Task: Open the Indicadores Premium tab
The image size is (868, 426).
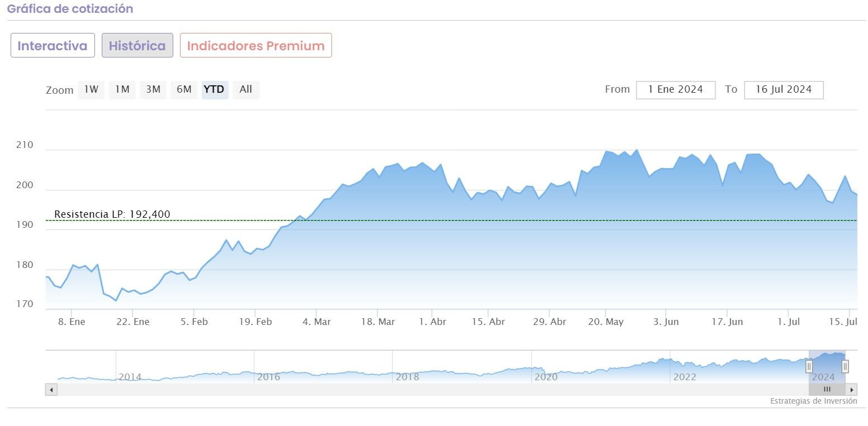Action: point(255,45)
